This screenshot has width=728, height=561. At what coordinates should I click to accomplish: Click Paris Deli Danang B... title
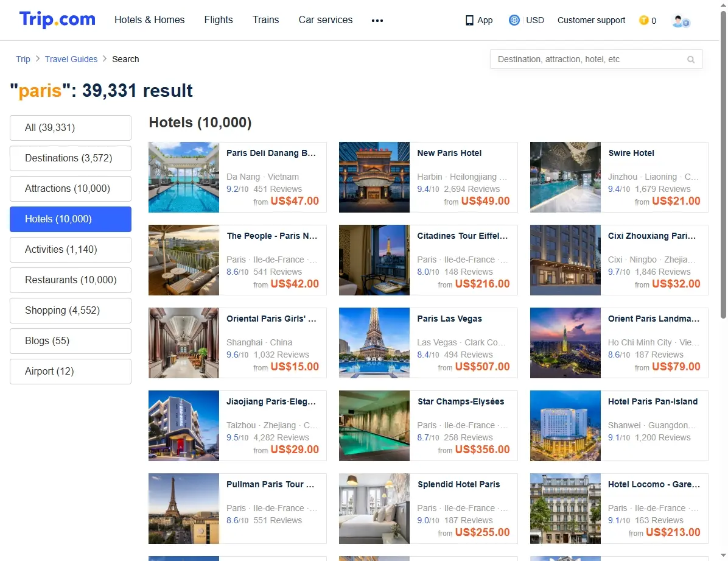271,153
